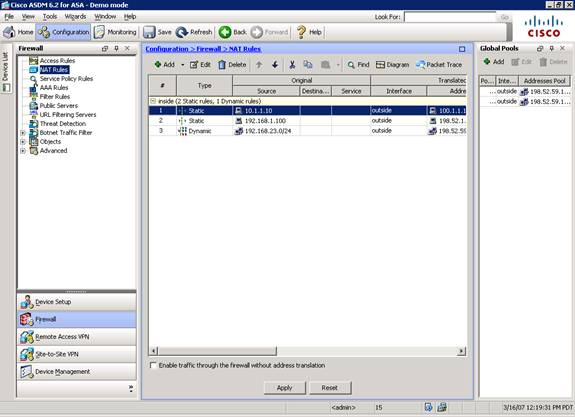575x417 pixels.
Task: Follow the Configuration > Firewall > NAT Rules breadcrumb
Action: point(203,49)
